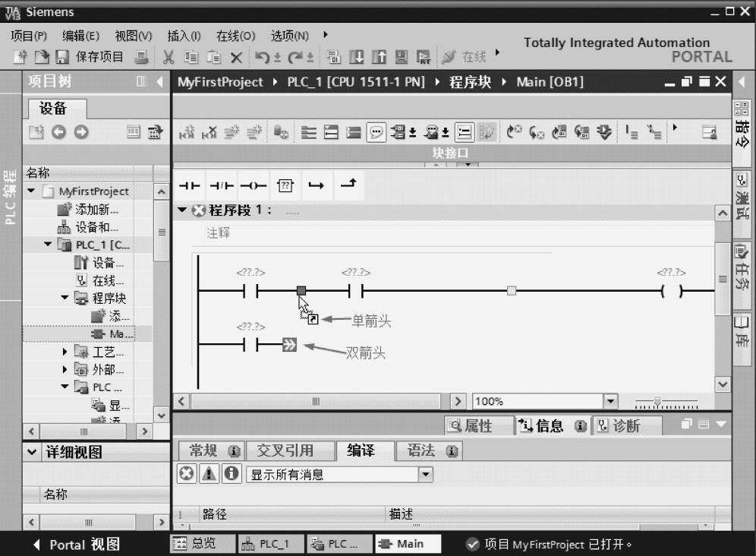The image size is (756, 556).
Task: Click the Paste icon in the main toolbar
Action: [x=213, y=58]
